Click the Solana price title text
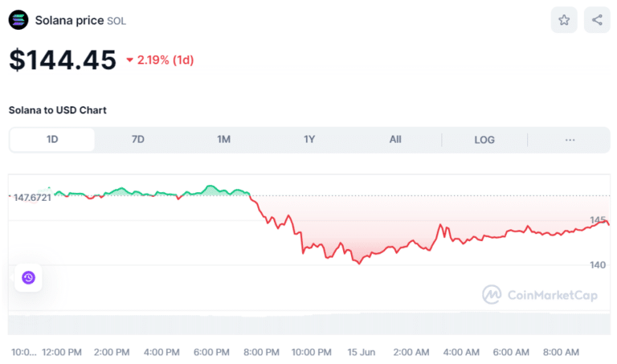Screen dimensions: 617x364 pyautogui.click(x=69, y=20)
